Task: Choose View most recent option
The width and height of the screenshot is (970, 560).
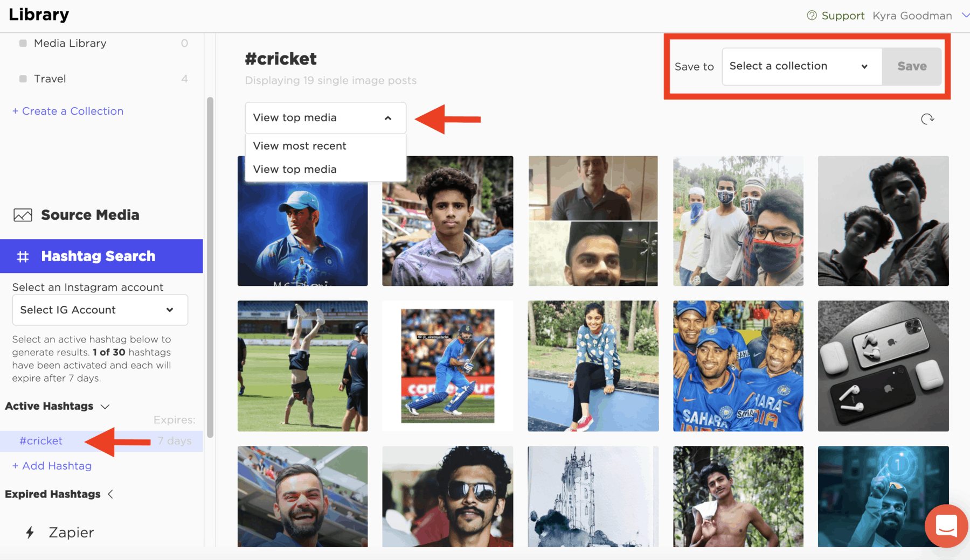Action: pyautogui.click(x=300, y=146)
